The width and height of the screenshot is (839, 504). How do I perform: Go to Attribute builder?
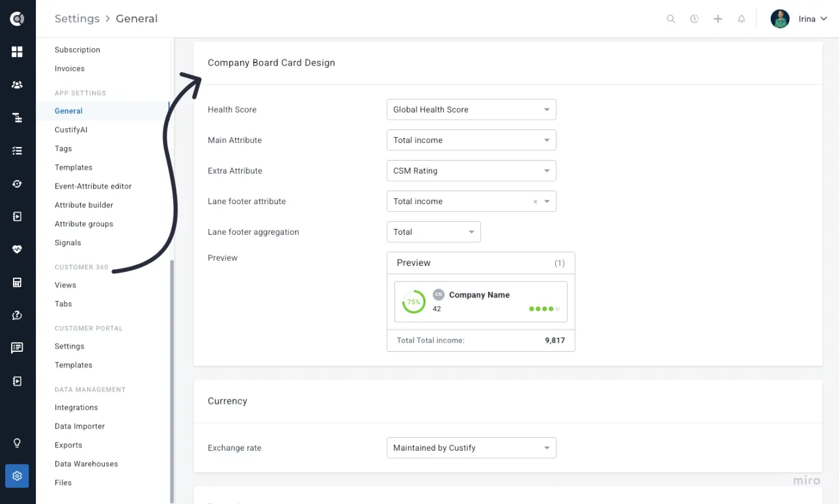[x=84, y=206]
